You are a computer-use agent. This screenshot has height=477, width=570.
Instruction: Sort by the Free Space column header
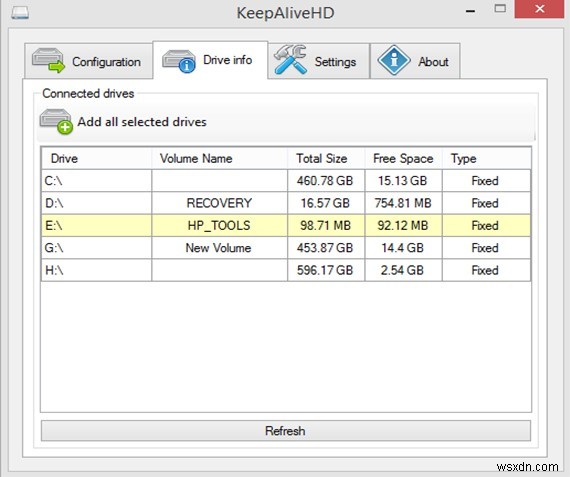coord(404,159)
